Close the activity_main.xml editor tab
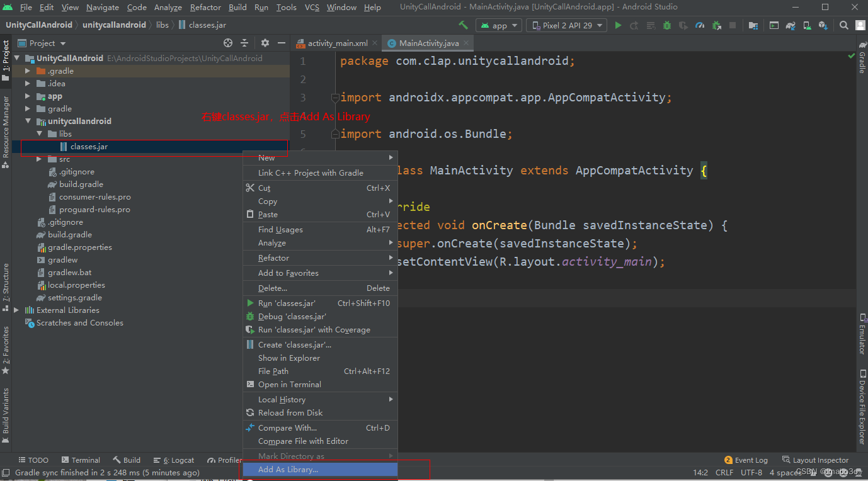The height and width of the screenshot is (481, 868). [375, 43]
